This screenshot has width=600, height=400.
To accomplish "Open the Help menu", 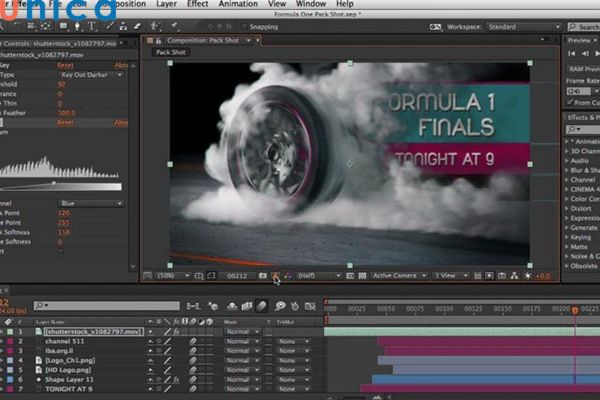I will 345,4.
